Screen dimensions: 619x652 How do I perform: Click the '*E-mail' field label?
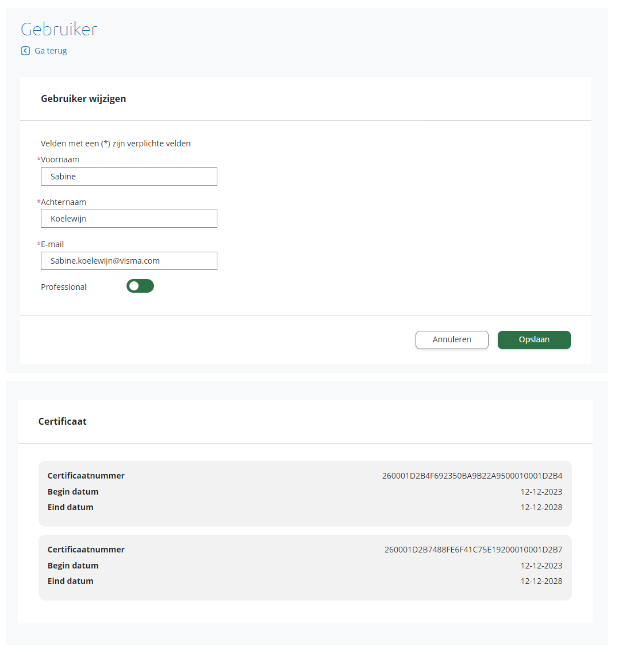click(55, 243)
